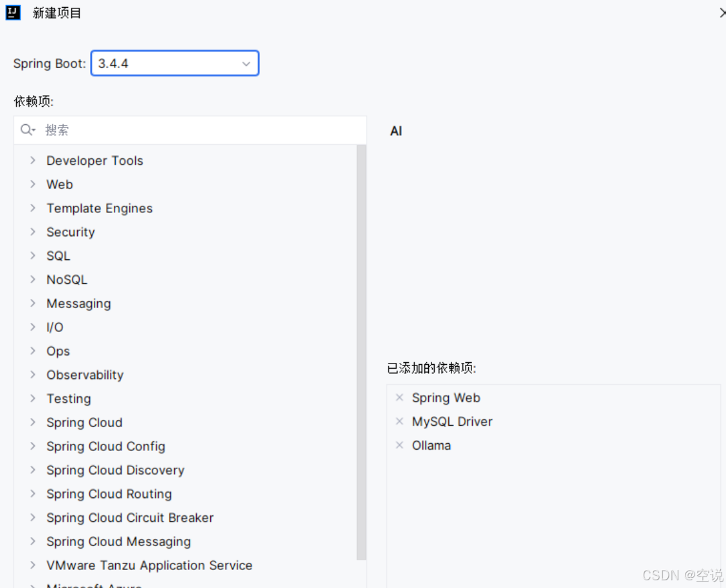The image size is (726, 588).
Task: Select the Security tree row
Action: pos(185,232)
